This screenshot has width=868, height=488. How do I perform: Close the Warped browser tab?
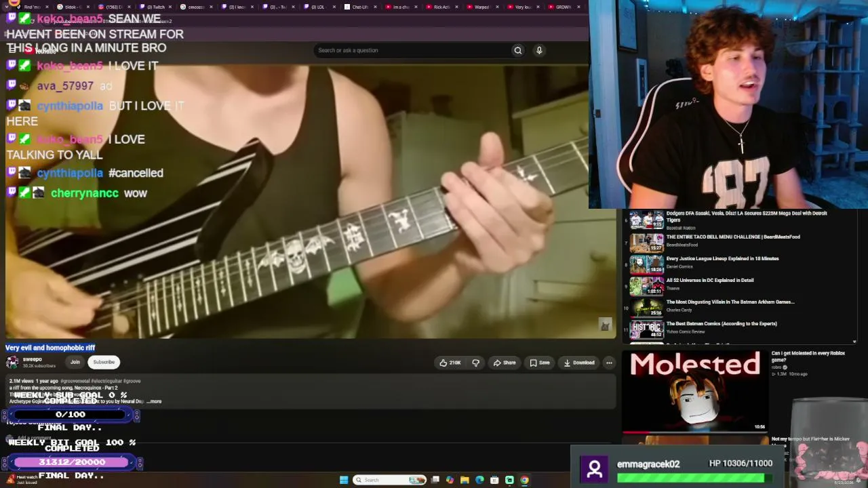pyautogui.click(x=497, y=7)
